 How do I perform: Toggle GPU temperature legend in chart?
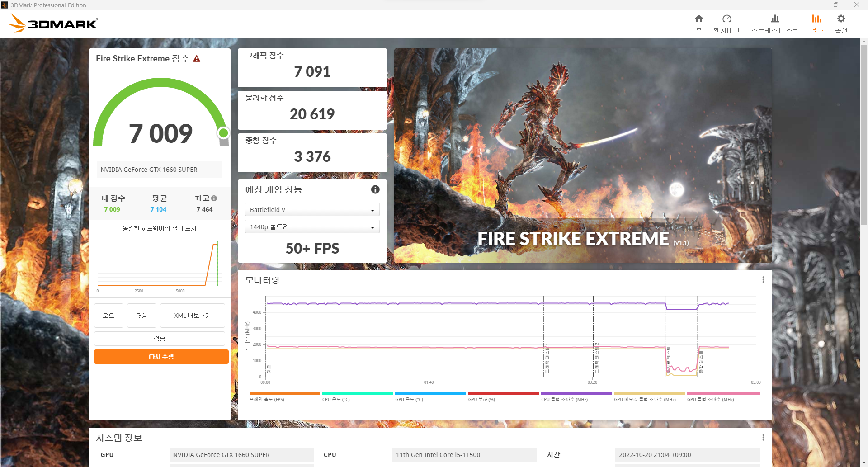430,397
